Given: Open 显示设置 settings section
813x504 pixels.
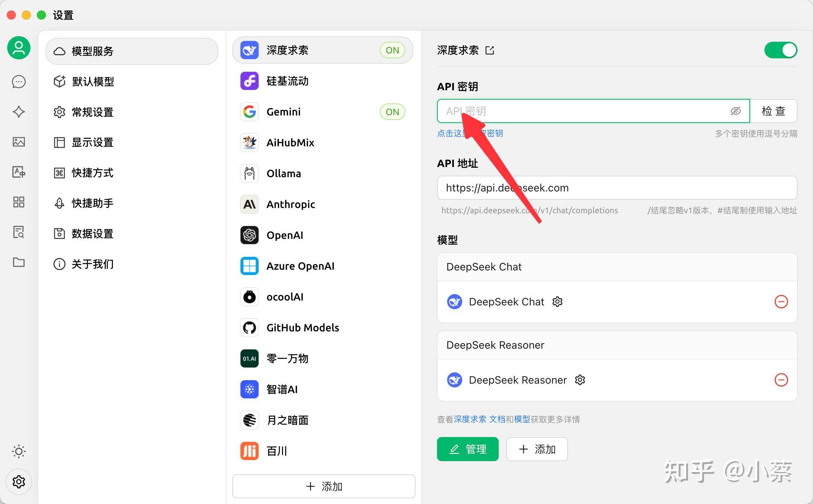Looking at the screenshot, I should (x=132, y=143).
